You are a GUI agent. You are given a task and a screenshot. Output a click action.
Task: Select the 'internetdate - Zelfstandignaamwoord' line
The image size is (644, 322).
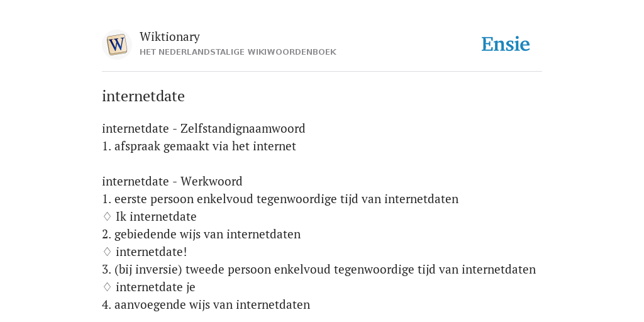204,128
